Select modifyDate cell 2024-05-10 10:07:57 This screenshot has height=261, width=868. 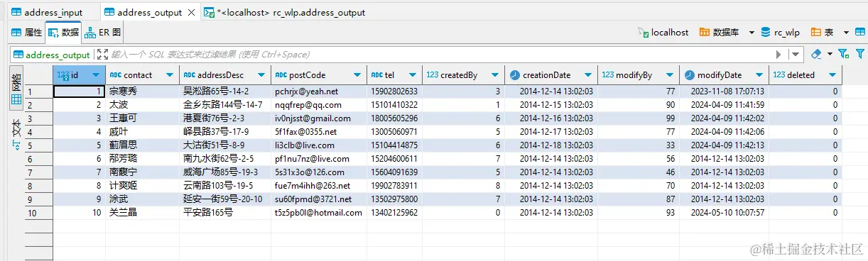tap(724, 213)
